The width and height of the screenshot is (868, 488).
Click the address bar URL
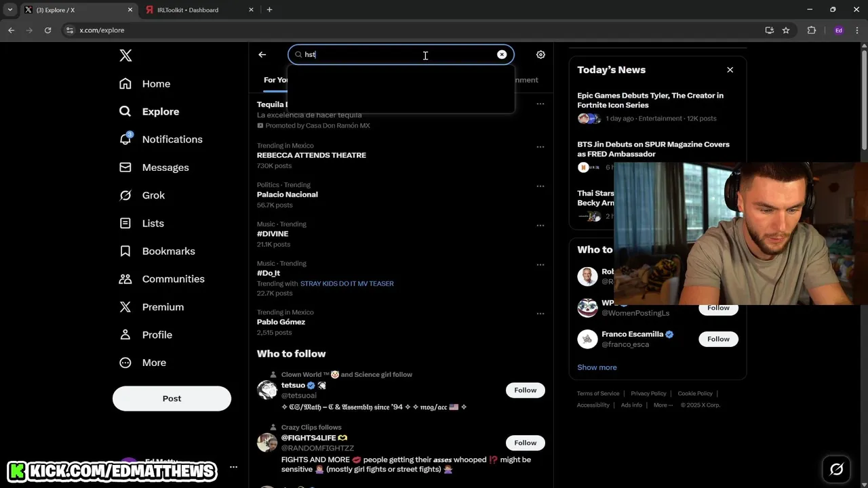coord(102,30)
